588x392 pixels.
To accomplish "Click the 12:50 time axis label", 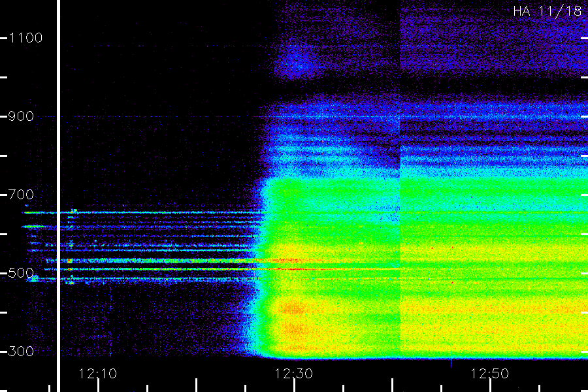I will tap(489, 374).
